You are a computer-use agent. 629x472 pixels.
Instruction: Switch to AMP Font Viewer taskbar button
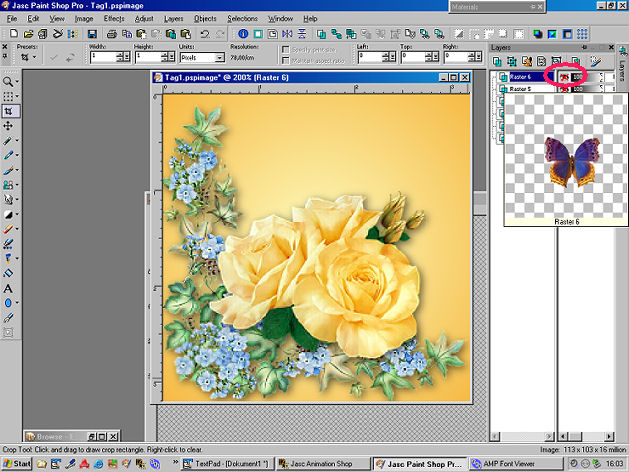[515, 464]
